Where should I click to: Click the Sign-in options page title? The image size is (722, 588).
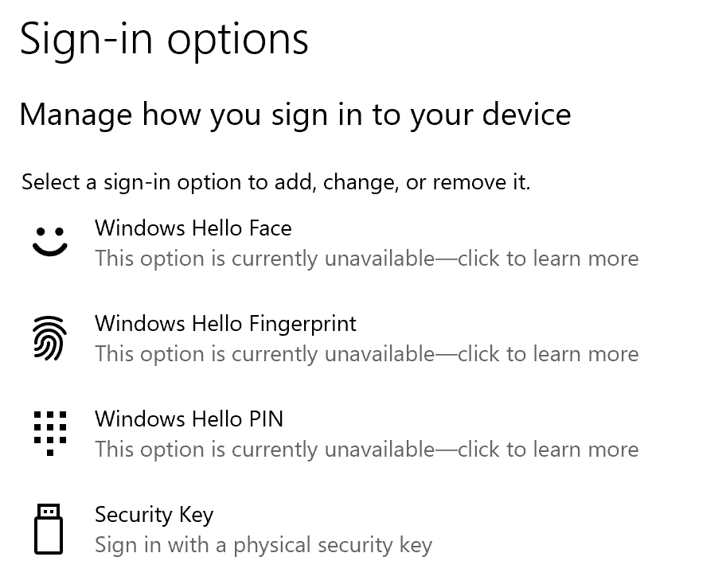(166, 38)
